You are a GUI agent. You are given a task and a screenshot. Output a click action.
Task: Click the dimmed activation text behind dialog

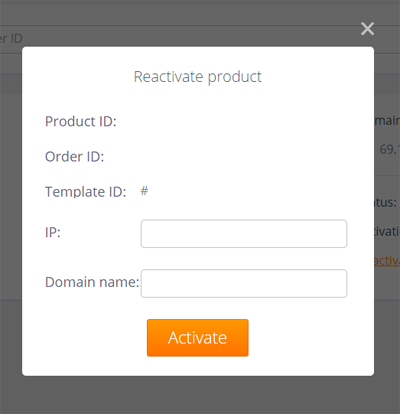tap(387, 231)
